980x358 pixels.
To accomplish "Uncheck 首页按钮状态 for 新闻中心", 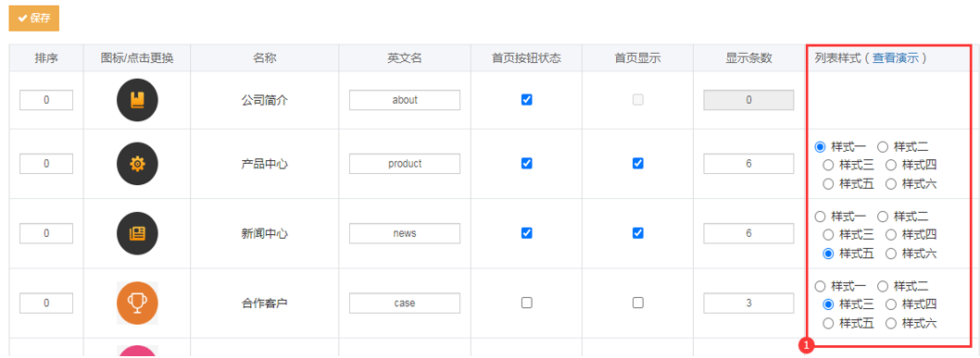I will [527, 233].
